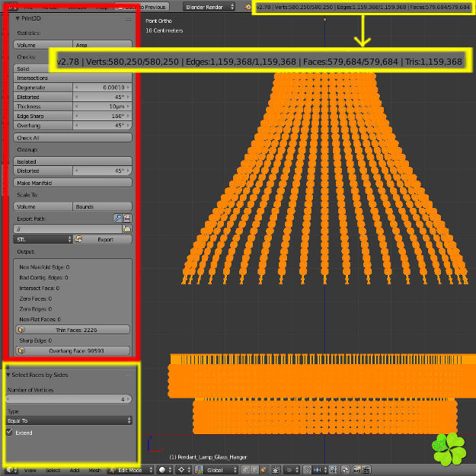476x476 pixels.
Task: Click the Export button
Action: pos(103,239)
